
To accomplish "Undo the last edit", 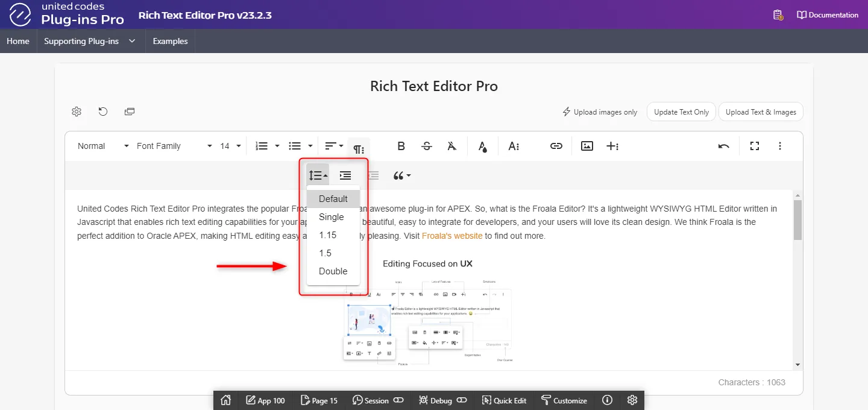I will coord(724,146).
